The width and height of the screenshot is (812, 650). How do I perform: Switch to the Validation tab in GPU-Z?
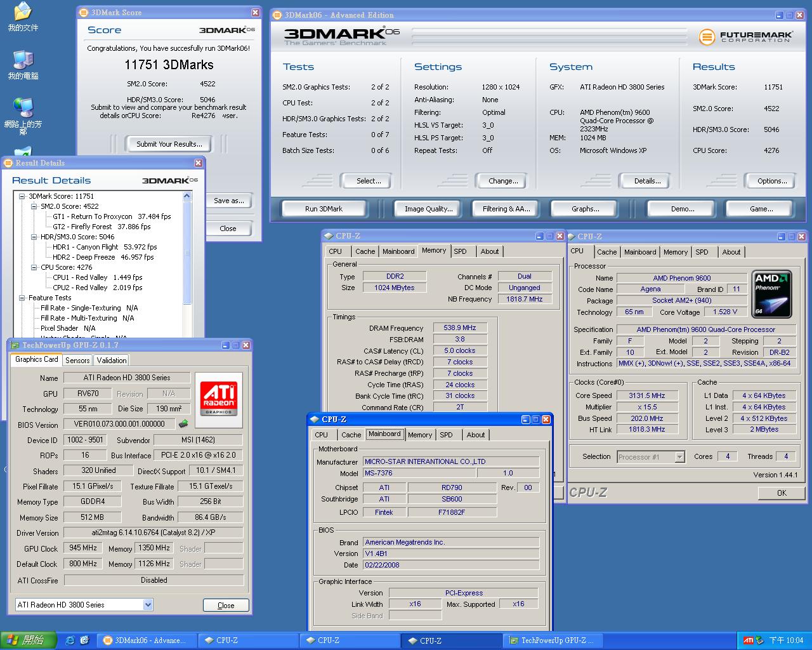click(112, 360)
